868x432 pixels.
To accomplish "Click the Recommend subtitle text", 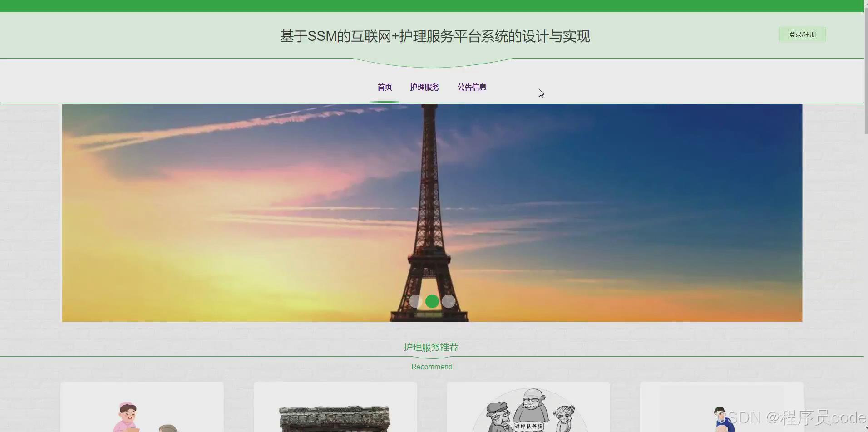I will [x=432, y=367].
